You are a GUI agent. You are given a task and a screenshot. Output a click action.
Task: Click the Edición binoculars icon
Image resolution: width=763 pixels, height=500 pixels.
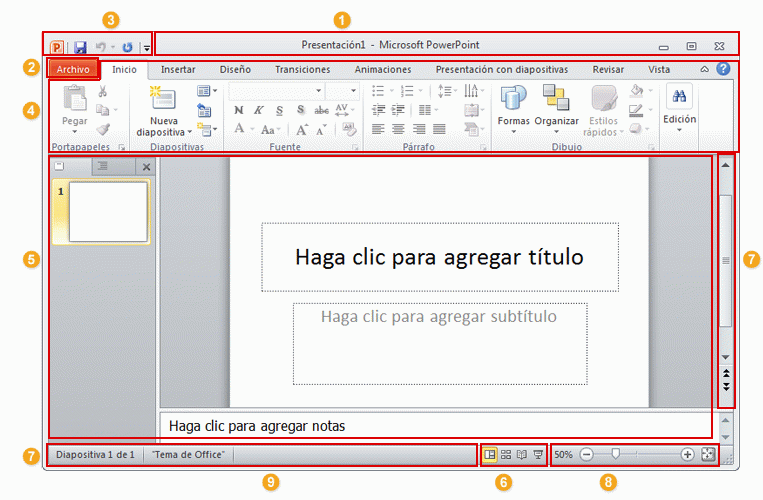coord(679,96)
